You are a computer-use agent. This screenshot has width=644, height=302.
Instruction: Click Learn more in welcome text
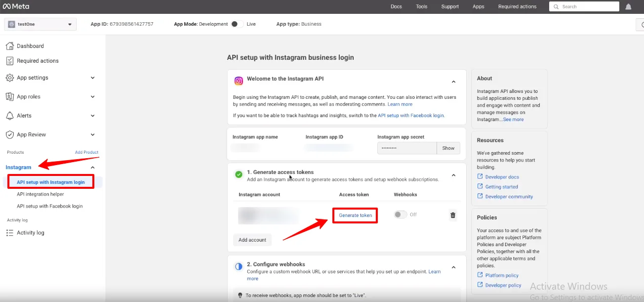click(x=400, y=104)
